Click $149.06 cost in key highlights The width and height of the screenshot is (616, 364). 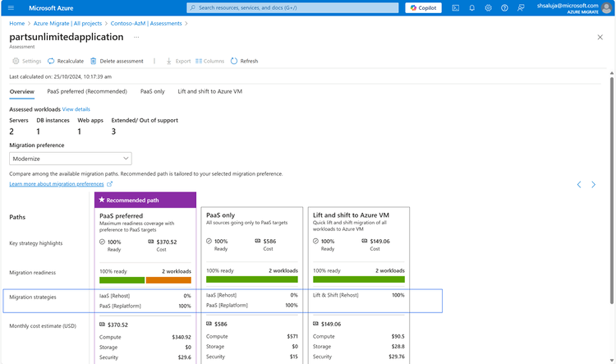click(x=380, y=241)
